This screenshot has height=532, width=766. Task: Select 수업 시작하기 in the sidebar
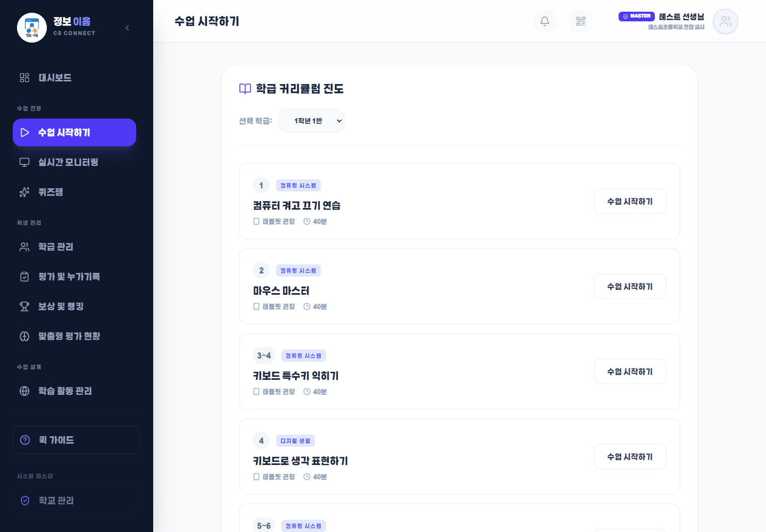tap(74, 132)
